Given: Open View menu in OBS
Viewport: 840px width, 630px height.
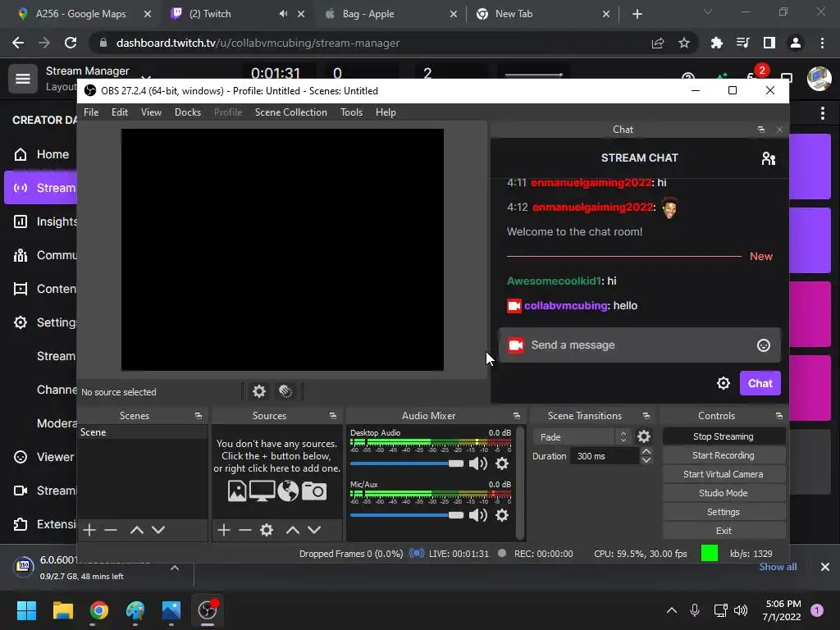Looking at the screenshot, I should click(x=151, y=112).
